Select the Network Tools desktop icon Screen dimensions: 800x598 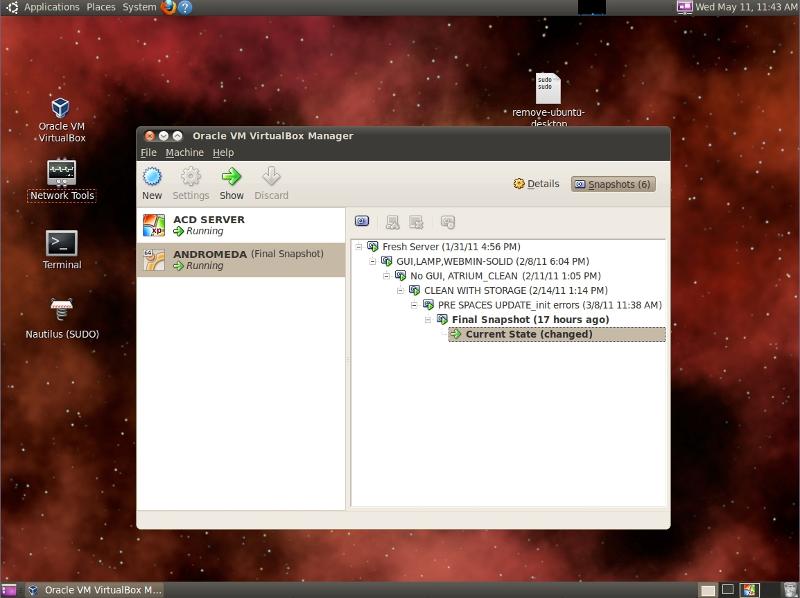pyautogui.click(x=61, y=180)
